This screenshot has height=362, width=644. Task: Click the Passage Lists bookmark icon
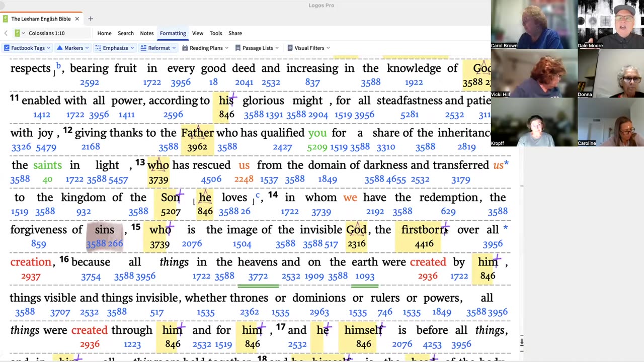coord(238,48)
